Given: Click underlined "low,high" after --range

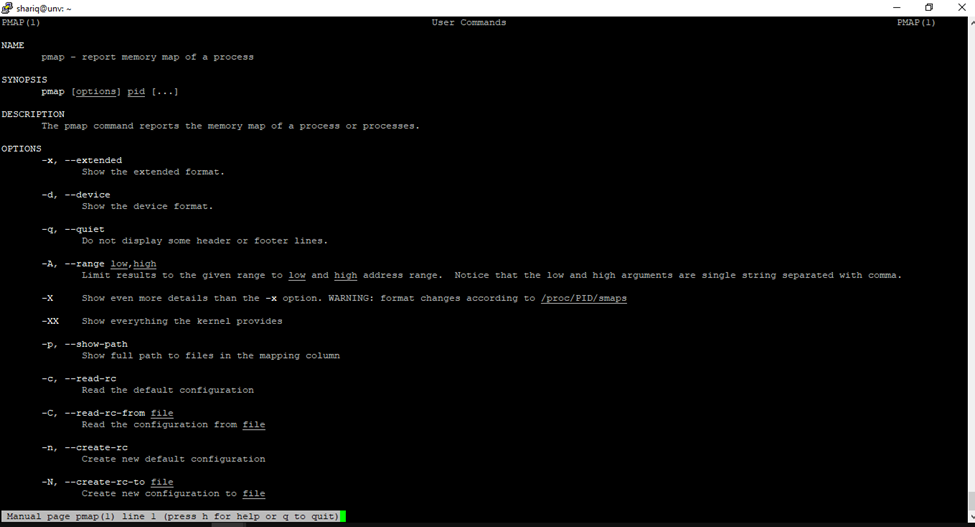Looking at the screenshot, I should pos(133,264).
